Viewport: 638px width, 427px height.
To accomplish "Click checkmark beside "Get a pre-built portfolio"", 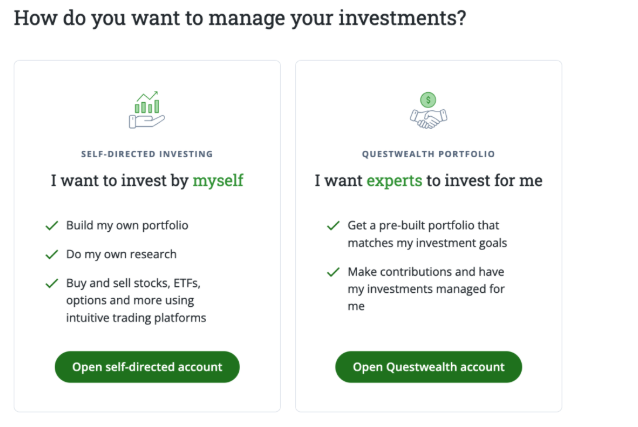I will point(332,225).
